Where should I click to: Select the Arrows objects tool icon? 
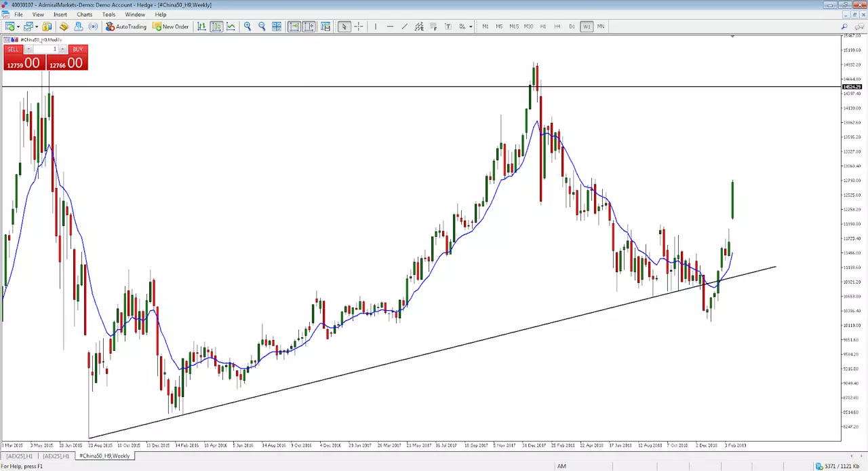[x=462, y=26]
